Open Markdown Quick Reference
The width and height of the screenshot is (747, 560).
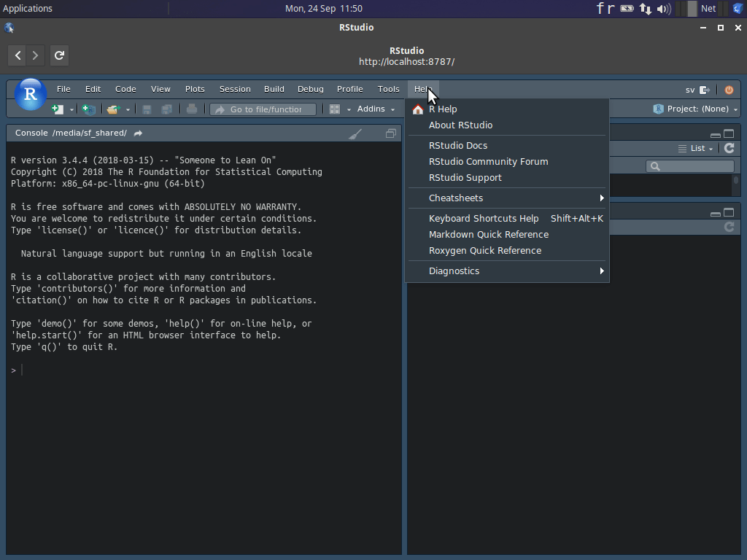click(x=507, y=235)
